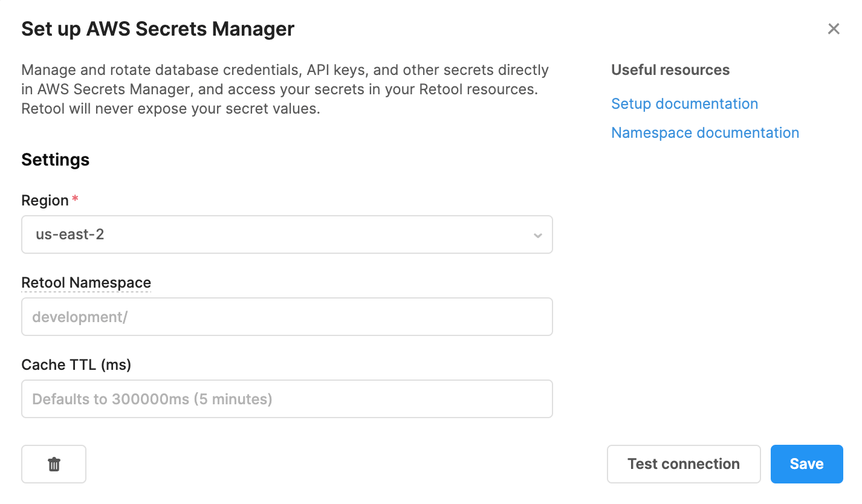862x504 pixels.
Task: Save the secrets manager configuration
Action: coord(806,464)
